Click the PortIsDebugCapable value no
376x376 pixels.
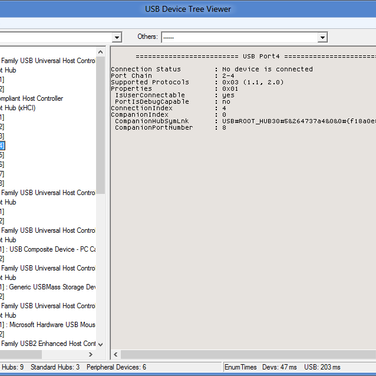pos(226,102)
